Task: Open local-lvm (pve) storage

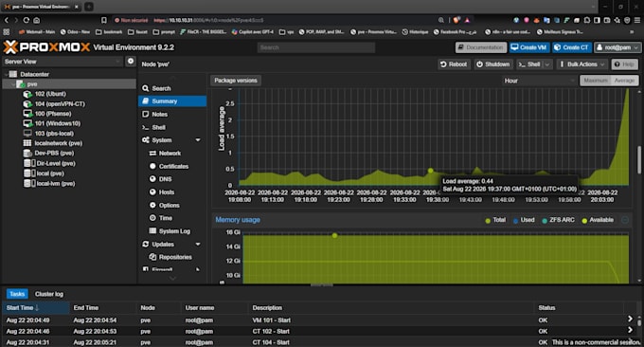Action: 56,183
